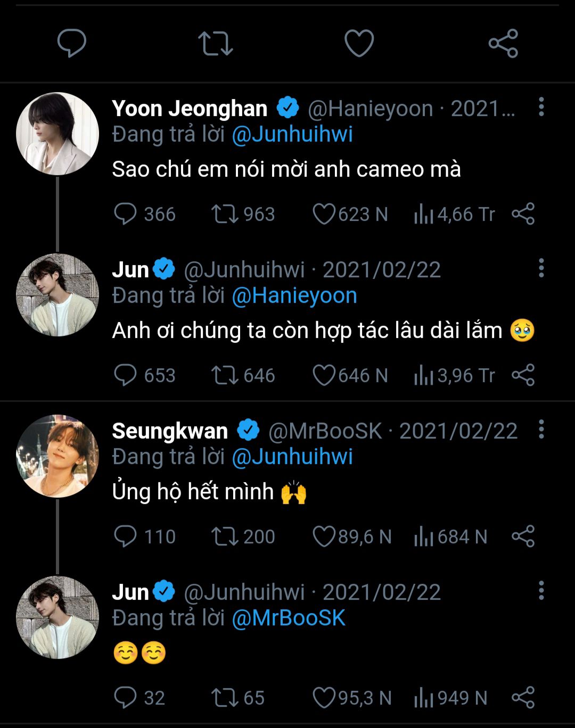Screen dimensions: 575x728
Task: Open Seungkwan's profile avatar
Action: pyautogui.click(x=57, y=456)
